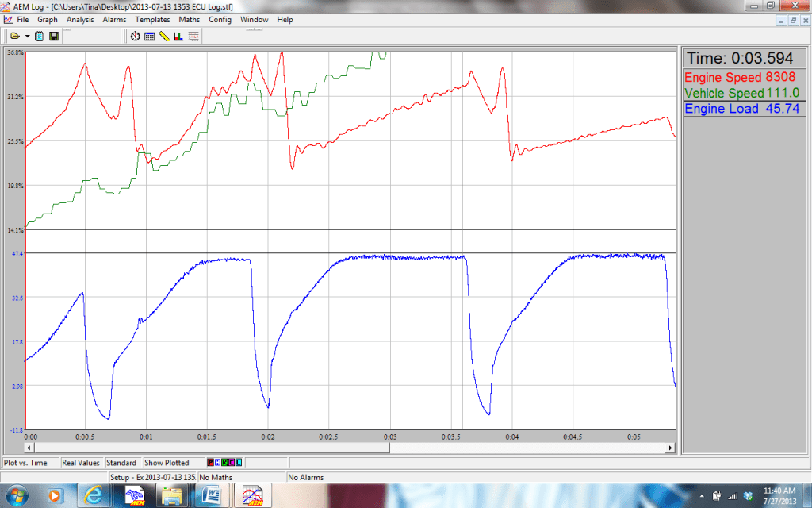Open the Help menu
812x508 pixels.
coord(285,20)
